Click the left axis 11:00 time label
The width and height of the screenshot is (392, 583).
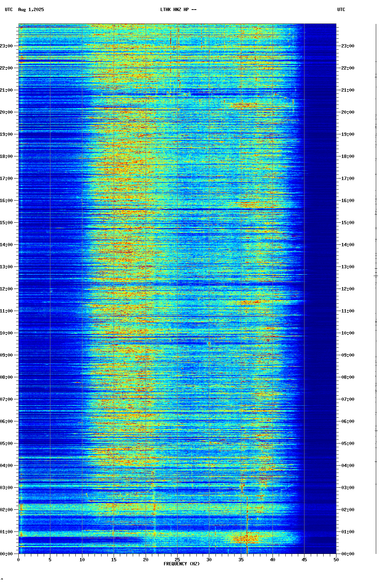coord(6,311)
